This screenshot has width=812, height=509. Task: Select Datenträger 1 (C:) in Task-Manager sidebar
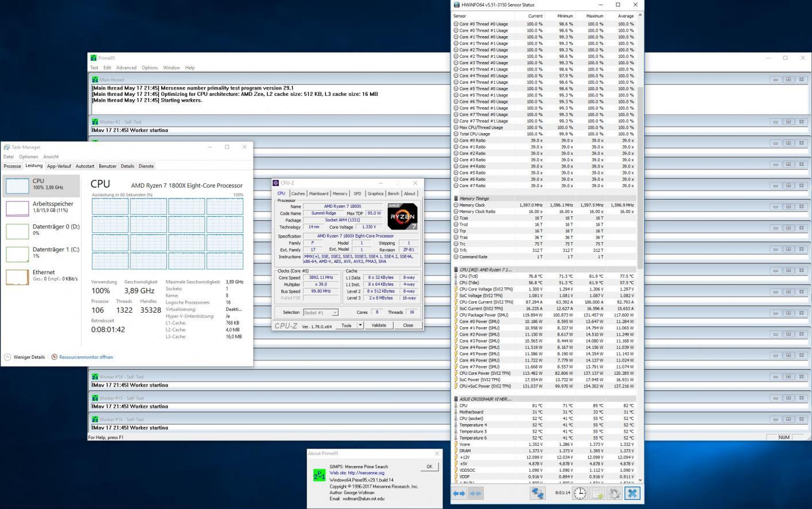[41, 253]
